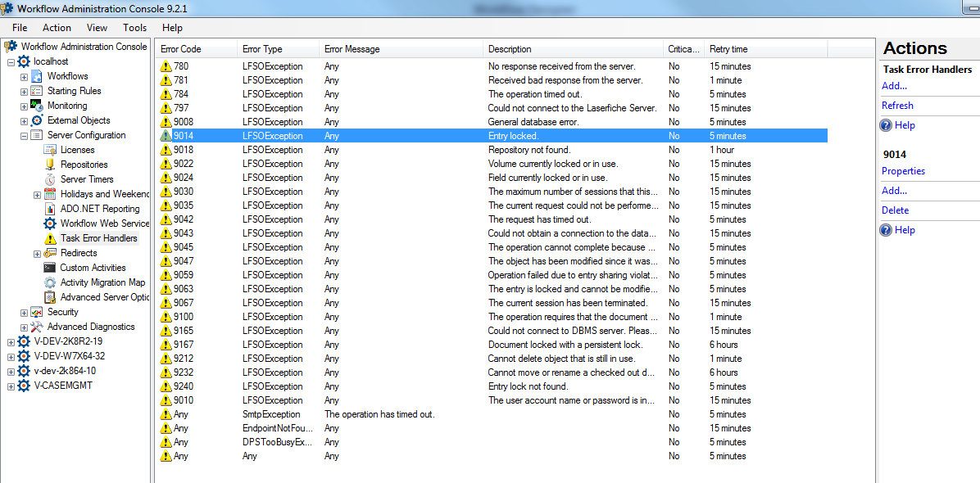Expand the Monitoring node
Image resolution: width=980 pixels, height=483 pixels.
click(24, 106)
